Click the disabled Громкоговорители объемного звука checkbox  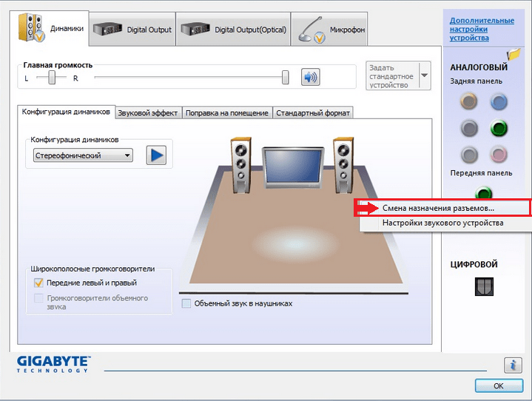pos(38,298)
